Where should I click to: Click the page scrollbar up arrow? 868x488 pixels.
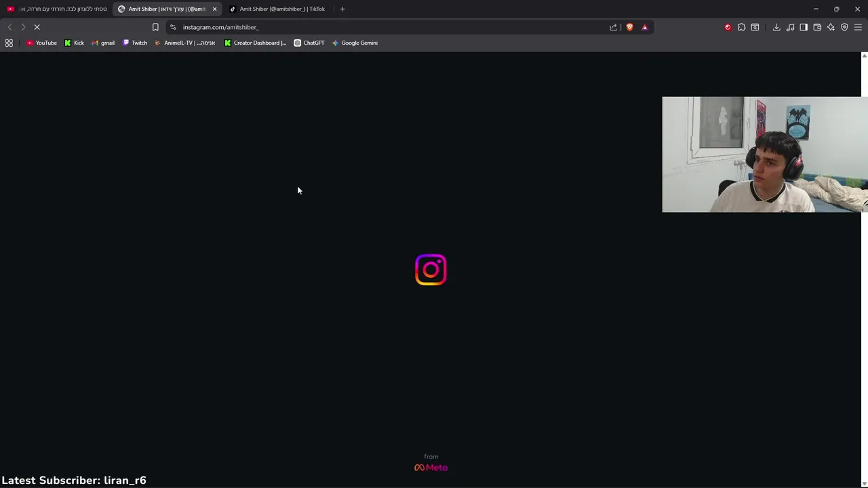(864, 56)
